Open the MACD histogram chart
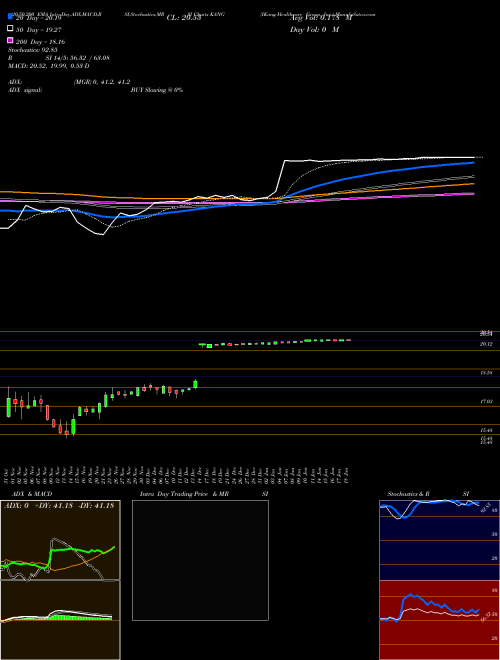The width and height of the screenshot is (500, 660). 60,620
